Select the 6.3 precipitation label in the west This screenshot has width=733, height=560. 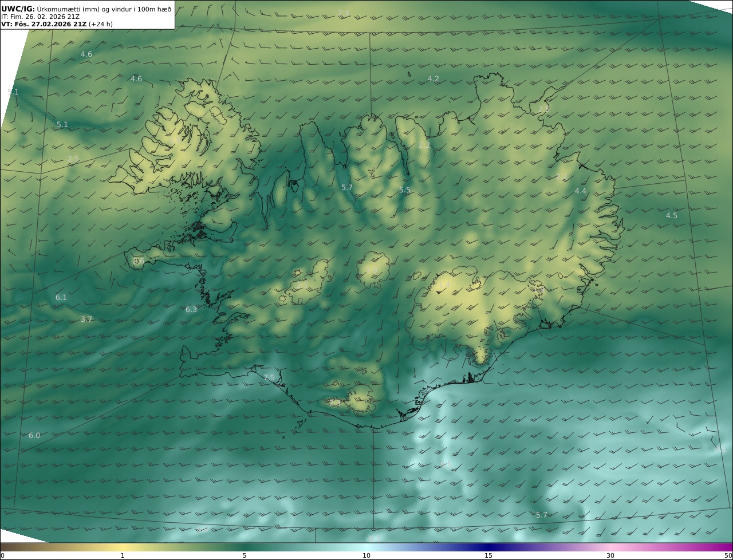(x=191, y=310)
